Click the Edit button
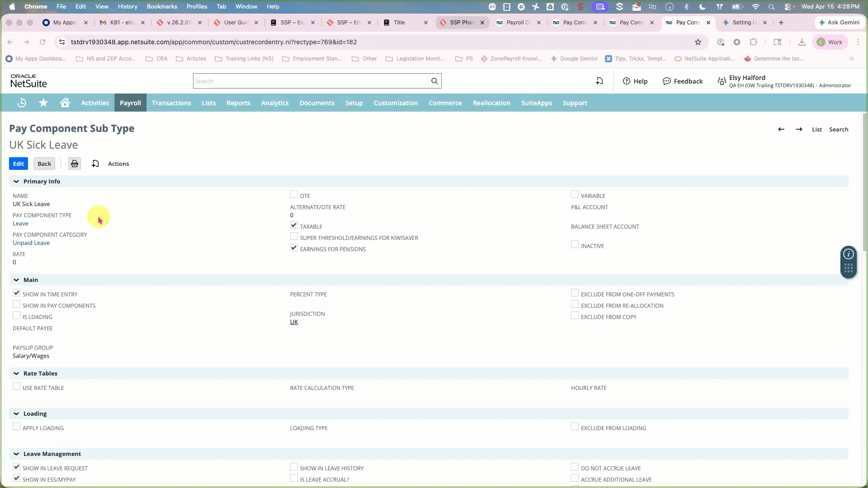 coord(19,164)
